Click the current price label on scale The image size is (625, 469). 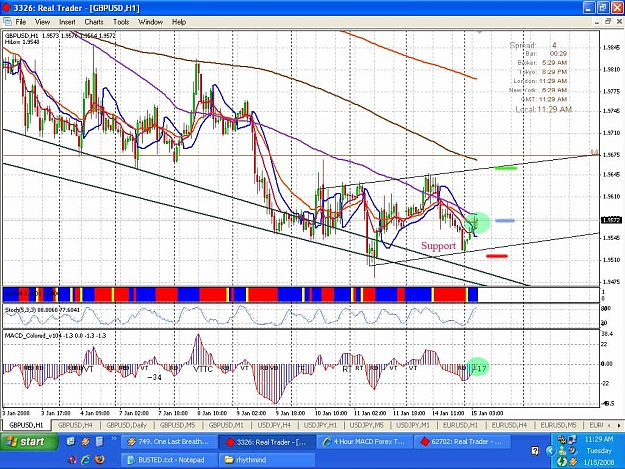[x=611, y=220]
